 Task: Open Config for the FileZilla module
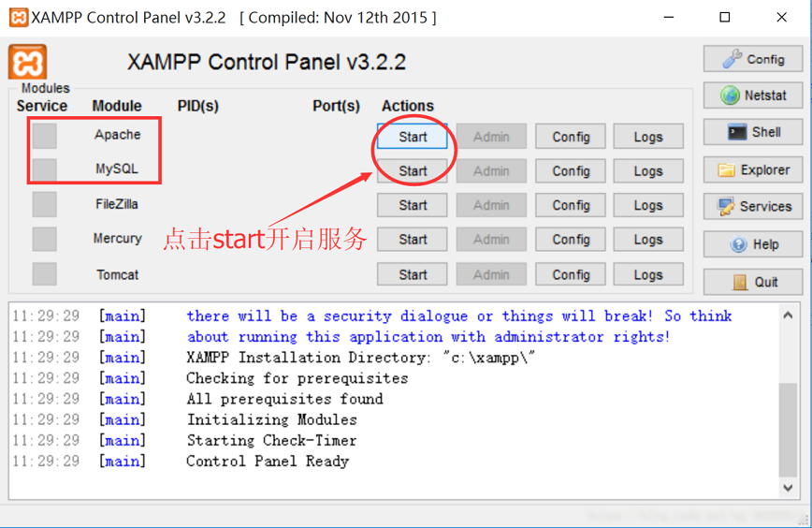point(571,205)
